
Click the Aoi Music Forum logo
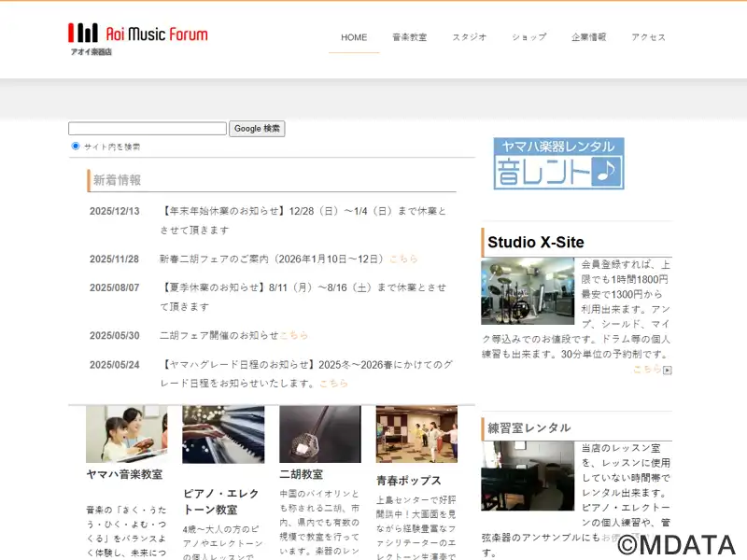point(137,38)
